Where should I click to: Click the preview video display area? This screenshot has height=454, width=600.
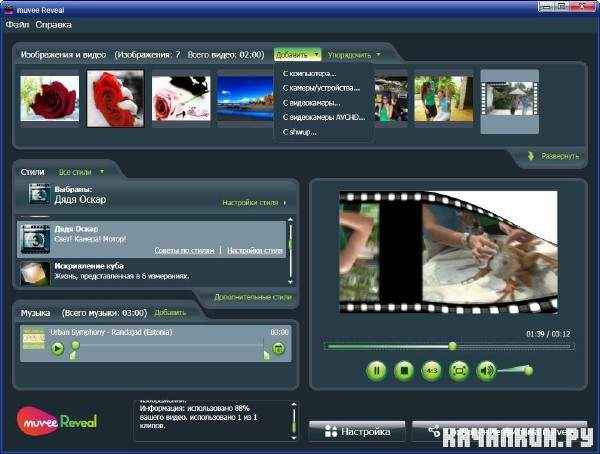pyautogui.click(x=448, y=253)
